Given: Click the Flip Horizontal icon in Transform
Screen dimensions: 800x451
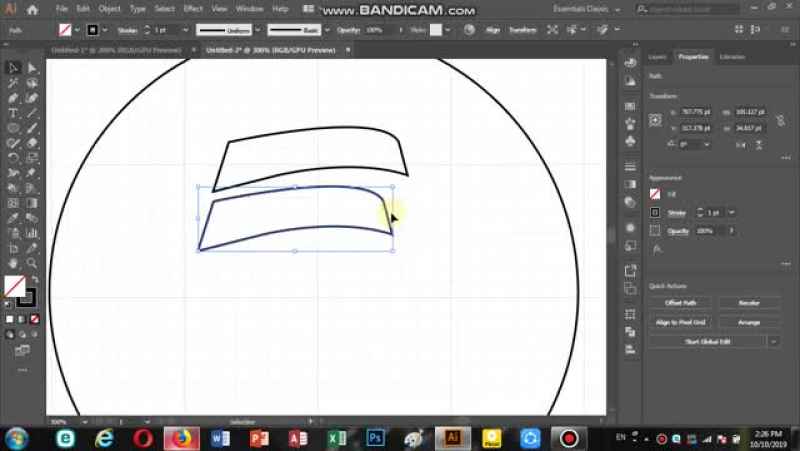Looking at the screenshot, I should [741, 145].
